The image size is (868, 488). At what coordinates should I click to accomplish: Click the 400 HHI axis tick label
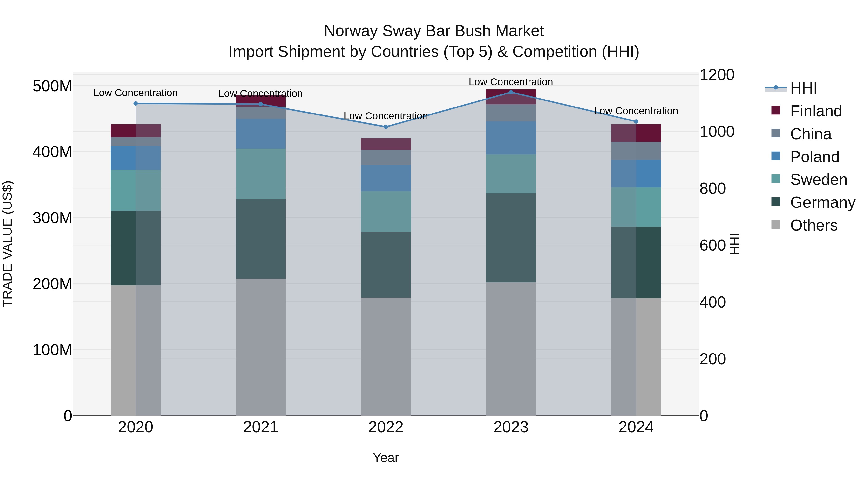coord(713,302)
